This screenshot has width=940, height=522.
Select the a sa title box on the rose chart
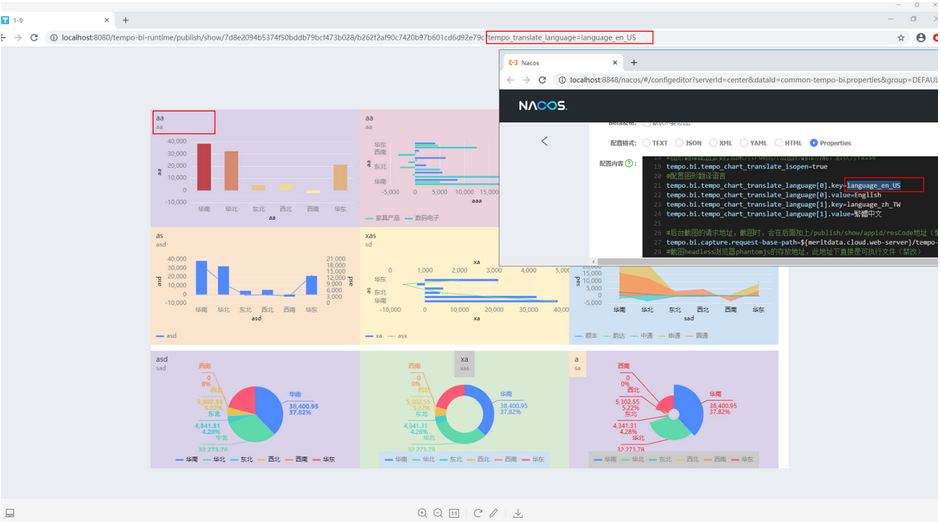coord(577,363)
